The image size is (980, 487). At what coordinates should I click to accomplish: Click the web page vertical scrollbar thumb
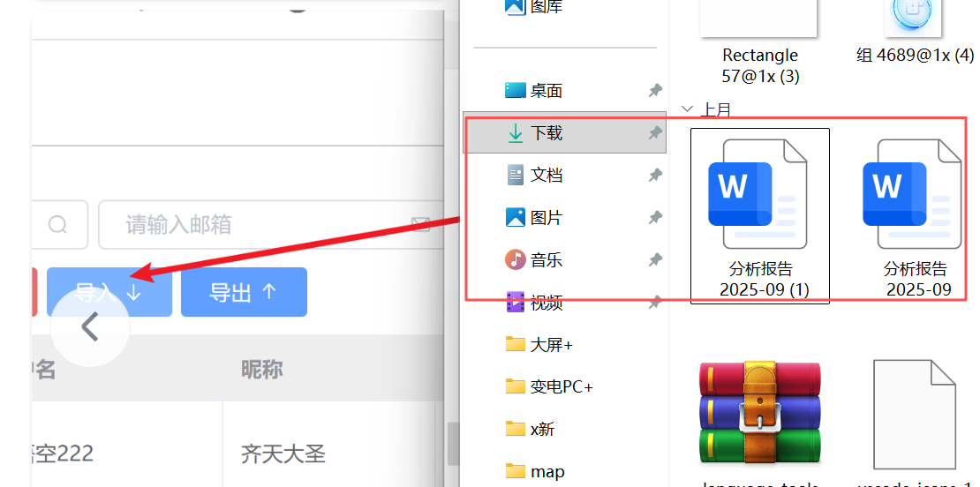click(x=453, y=445)
